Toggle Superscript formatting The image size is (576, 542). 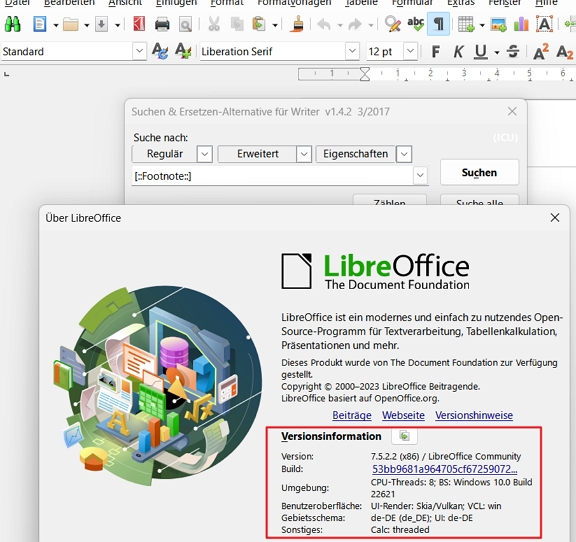point(541,52)
